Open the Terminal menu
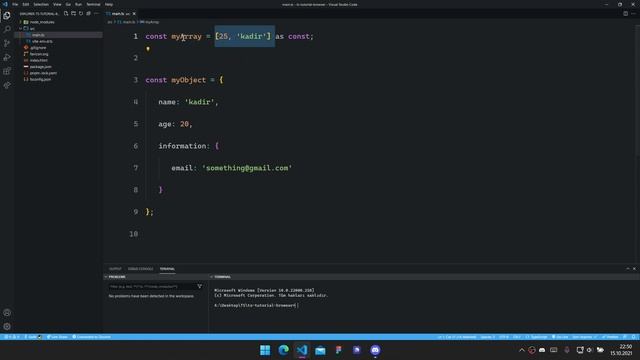640x360 pixels. 93,4
